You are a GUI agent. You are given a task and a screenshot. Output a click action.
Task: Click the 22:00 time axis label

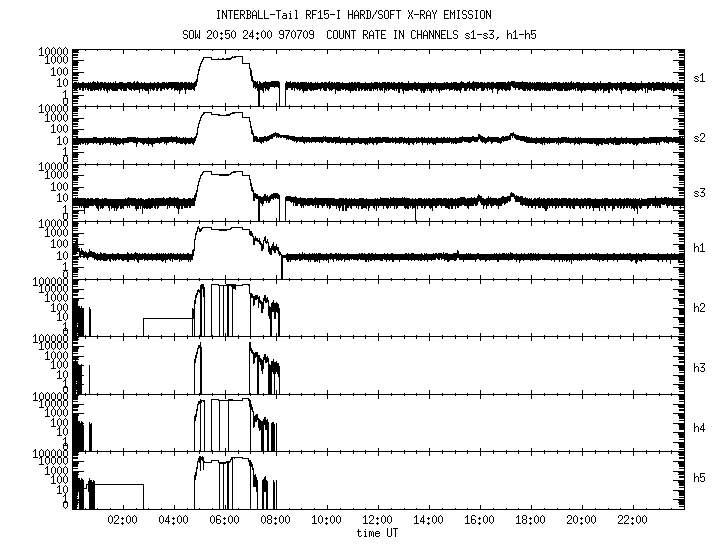point(632,521)
